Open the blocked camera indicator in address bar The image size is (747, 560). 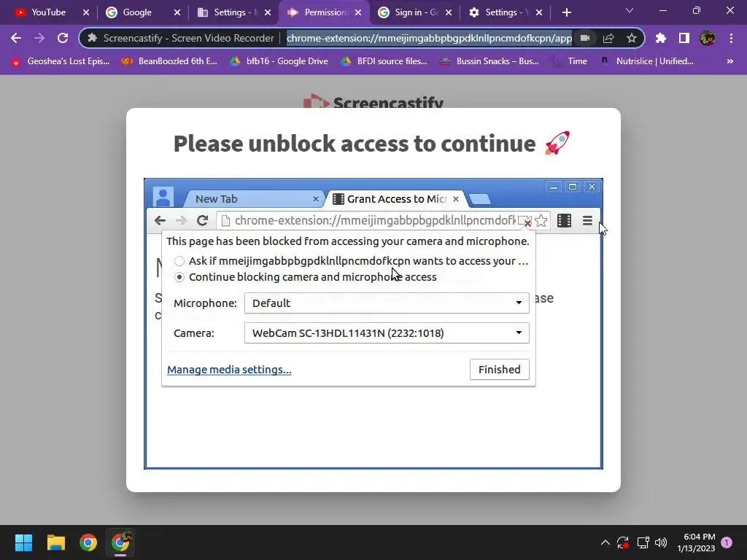(585, 38)
